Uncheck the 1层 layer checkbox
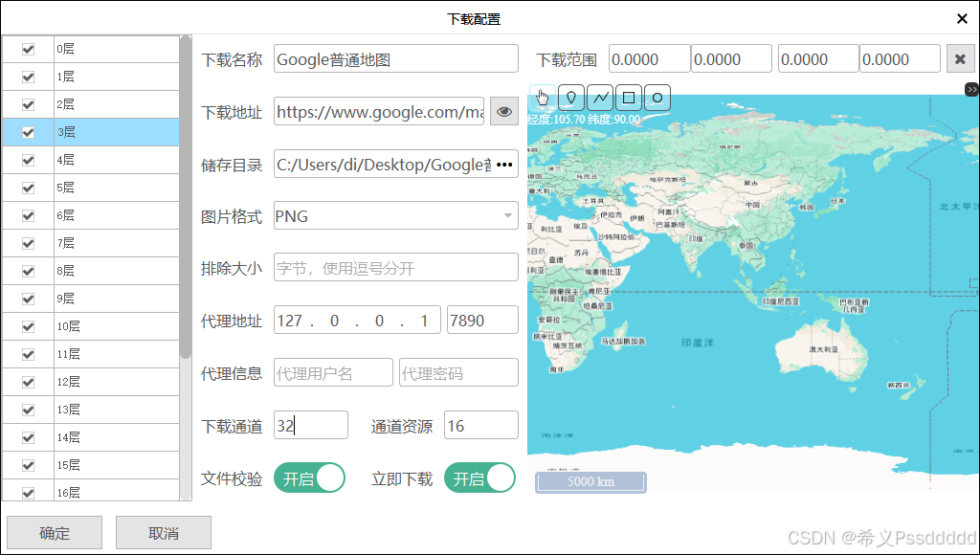 (28, 77)
